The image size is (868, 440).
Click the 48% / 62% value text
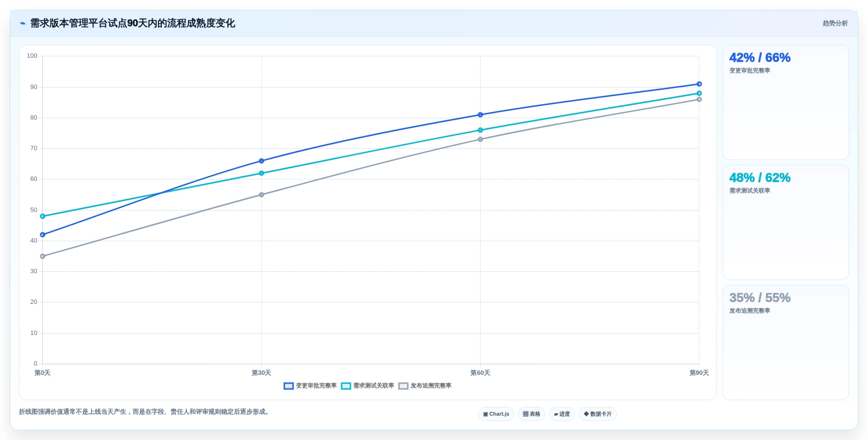(x=760, y=178)
